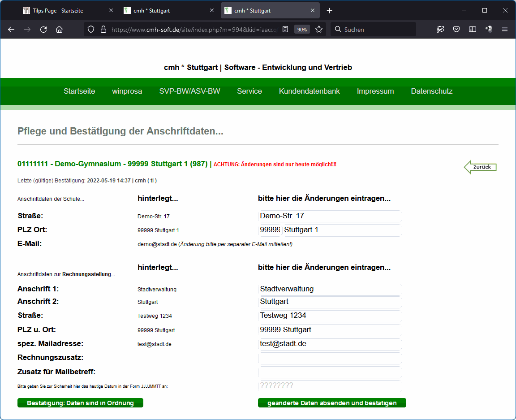Click the browser back arrow icon
The width and height of the screenshot is (516, 420).
[11, 30]
